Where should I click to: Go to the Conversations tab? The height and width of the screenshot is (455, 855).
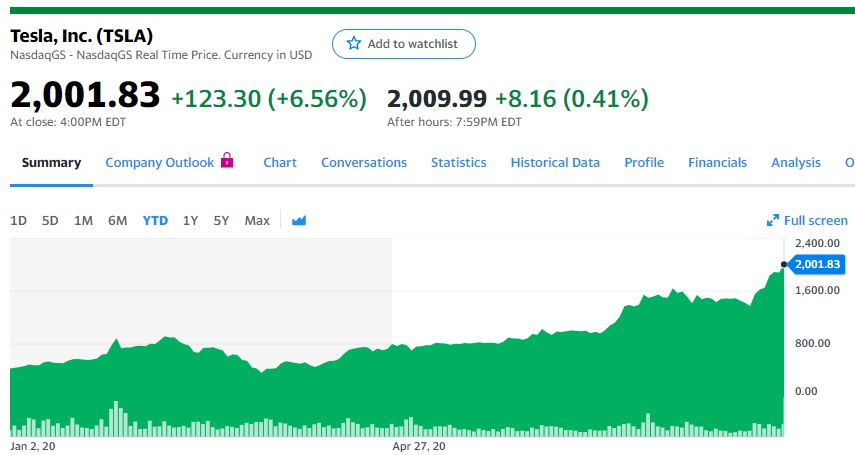pyautogui.click(x=364, y=163)
